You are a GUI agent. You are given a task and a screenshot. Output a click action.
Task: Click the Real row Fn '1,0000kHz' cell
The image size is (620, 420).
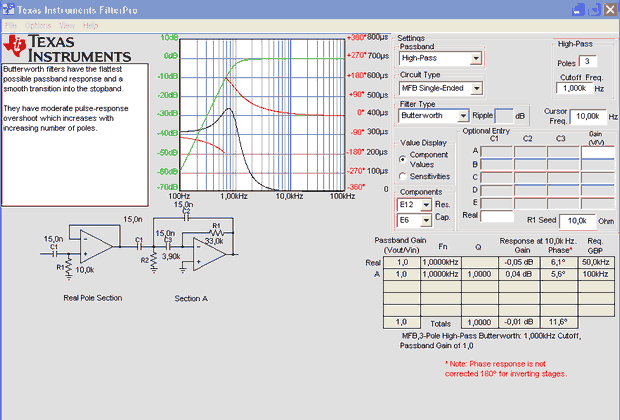coord(440,262)
